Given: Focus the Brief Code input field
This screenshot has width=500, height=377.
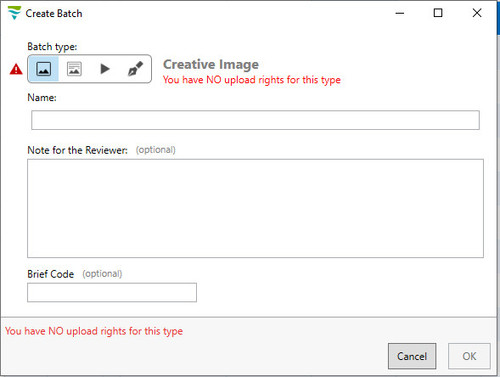Looking at the screenshot, I should [x=112, y=292].
